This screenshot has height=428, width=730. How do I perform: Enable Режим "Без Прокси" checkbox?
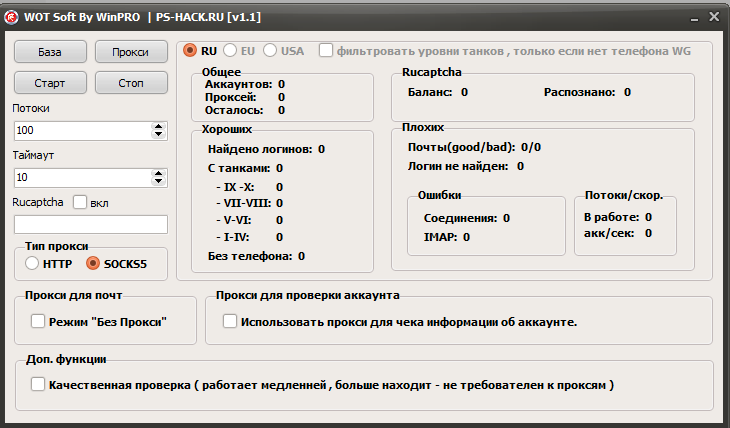(x=38, y=322)
